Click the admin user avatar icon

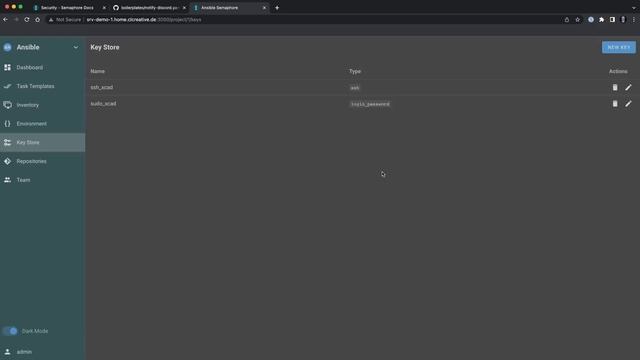click(7, 351)
